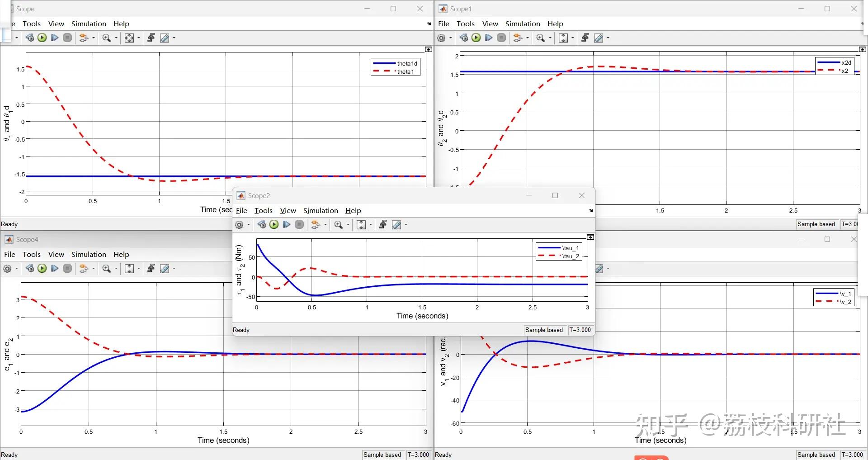Click the Scope4 window title text

point(27,240)
